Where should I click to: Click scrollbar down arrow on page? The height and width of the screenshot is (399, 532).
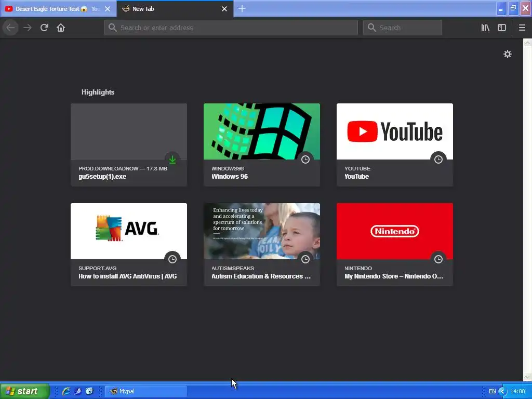527,377
